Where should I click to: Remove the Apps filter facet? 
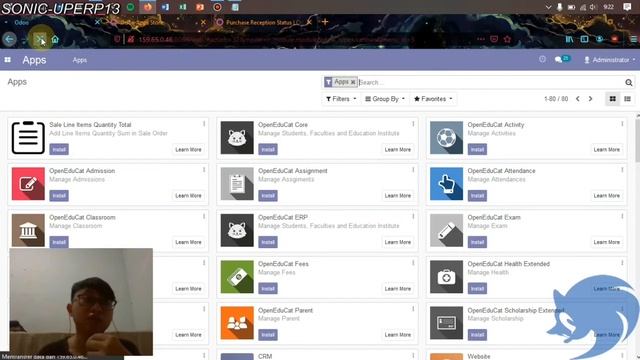(x=353, y=82)
